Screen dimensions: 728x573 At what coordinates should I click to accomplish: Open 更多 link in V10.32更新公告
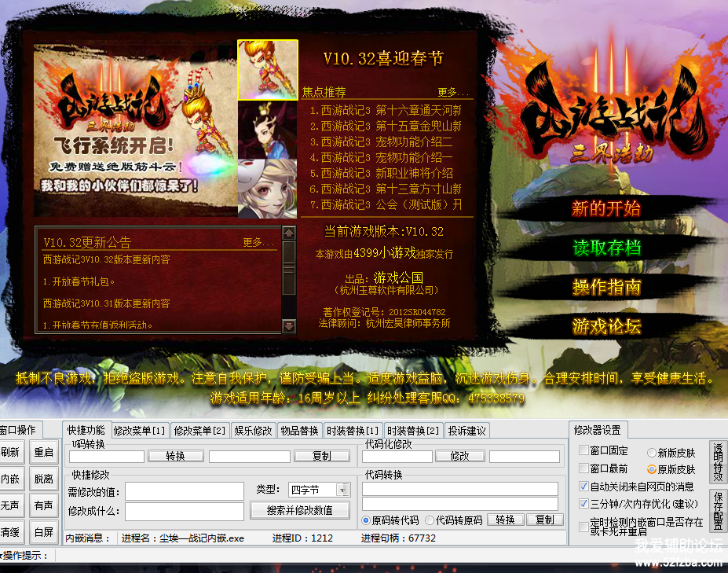pos(258,242)
